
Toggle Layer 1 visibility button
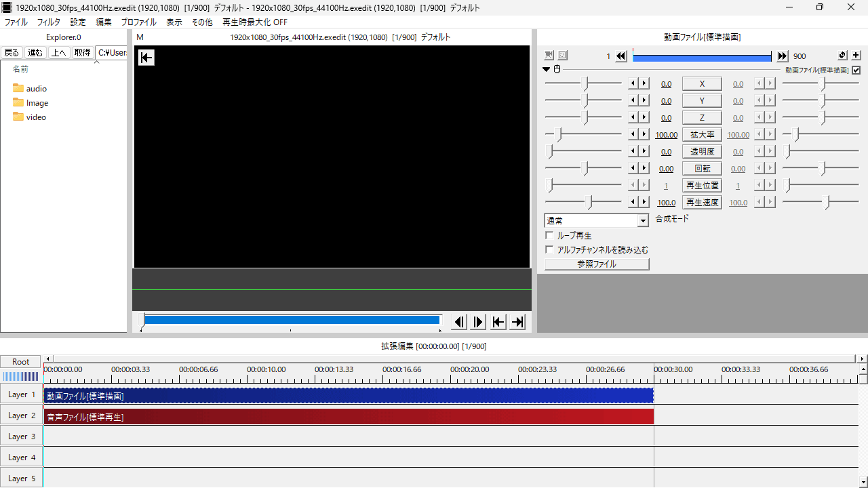click(x=21, y=394)
